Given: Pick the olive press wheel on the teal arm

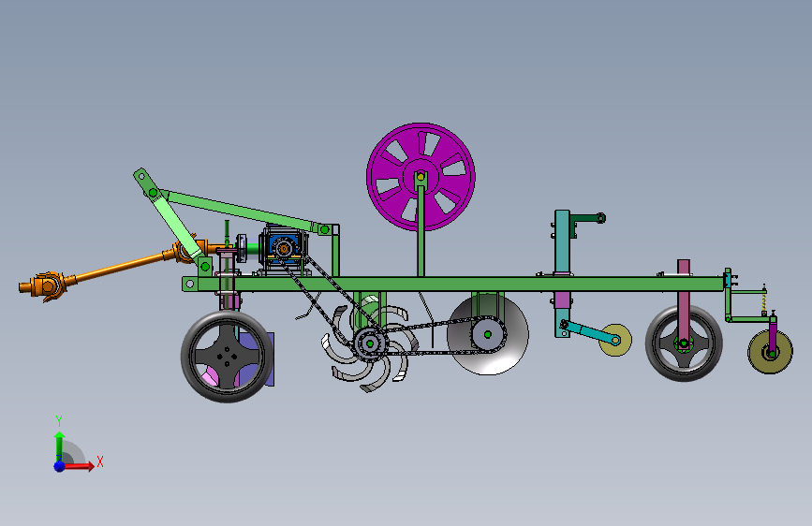Looking at the screenshot, I should 616,340.
